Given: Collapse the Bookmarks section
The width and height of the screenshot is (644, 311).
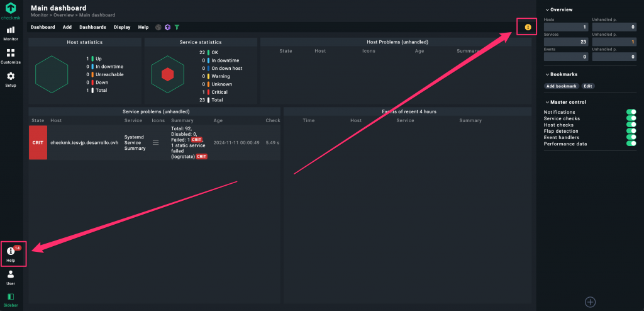Looking at the screenshot, I should [547, 74].
